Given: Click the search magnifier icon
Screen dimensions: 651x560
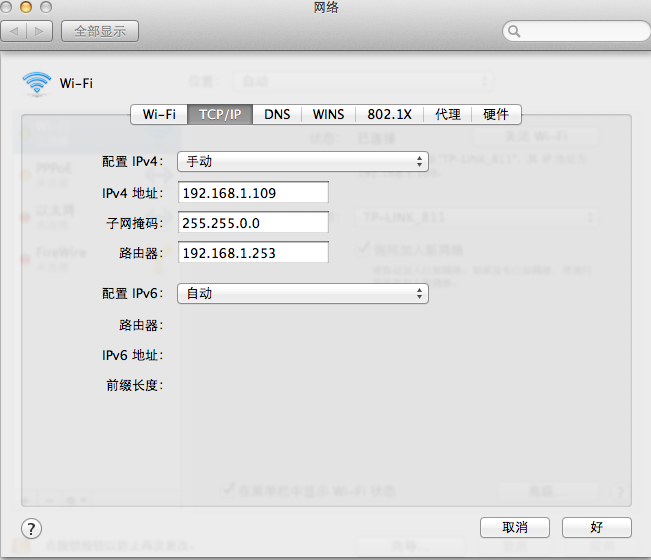Looking at the screenshot, I should point(514,31).
